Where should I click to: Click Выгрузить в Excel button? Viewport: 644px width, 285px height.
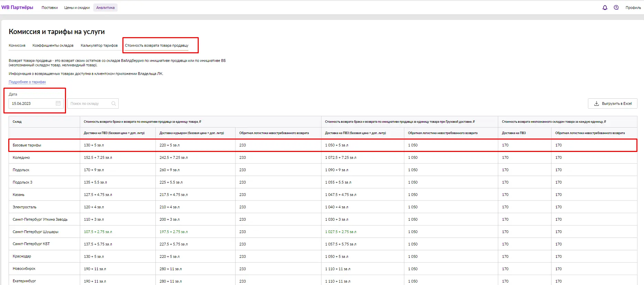tap(612, 103)
